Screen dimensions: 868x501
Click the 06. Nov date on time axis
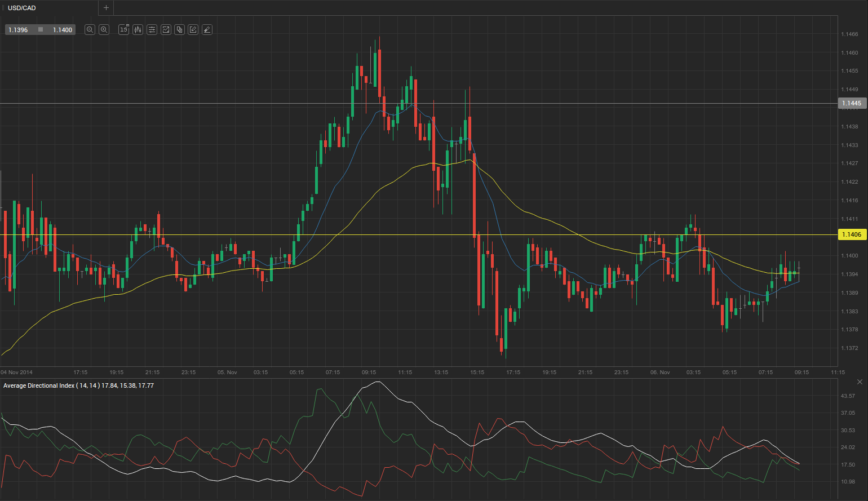pos(660,373)
